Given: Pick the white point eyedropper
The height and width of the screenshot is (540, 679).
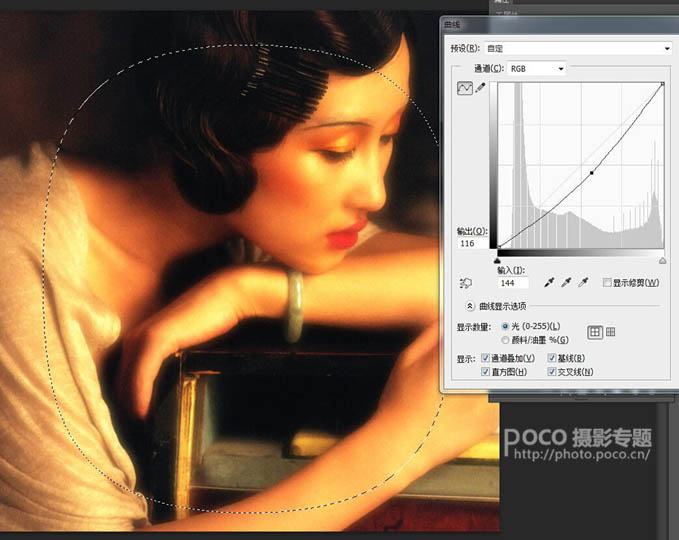Looking at the screenshot, I should point(583,284).
